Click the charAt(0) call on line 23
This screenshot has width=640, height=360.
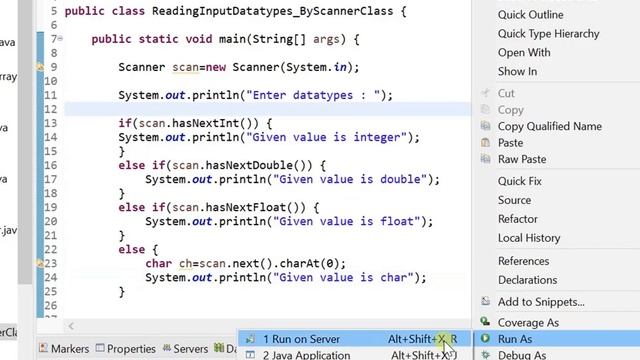(x=309, y=264)
